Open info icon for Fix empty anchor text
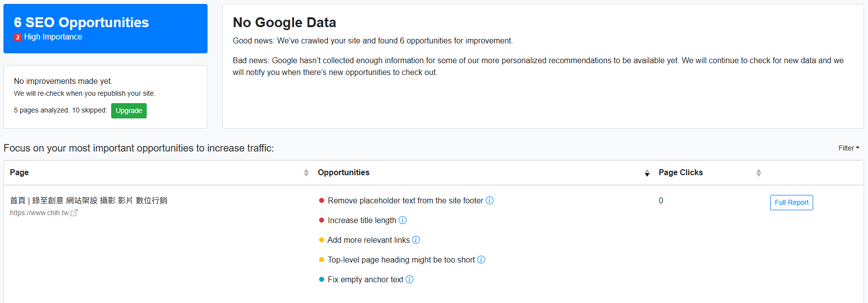 [x=410, y=279]
